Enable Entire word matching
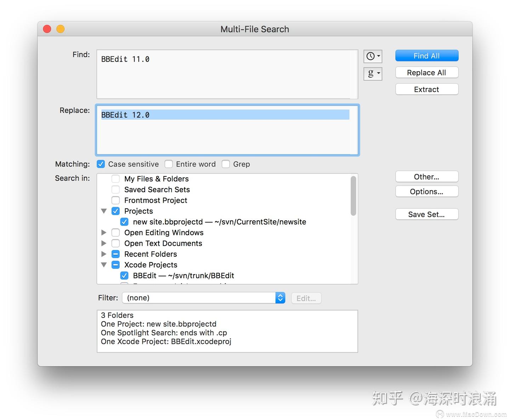 (x=169, y=164)
